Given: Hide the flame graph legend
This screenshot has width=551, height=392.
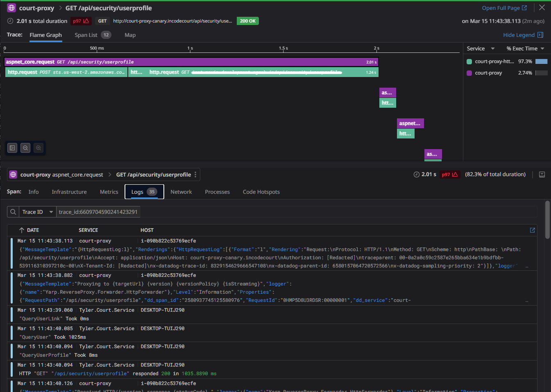Looking at the screenshot, I should [520, 35].
